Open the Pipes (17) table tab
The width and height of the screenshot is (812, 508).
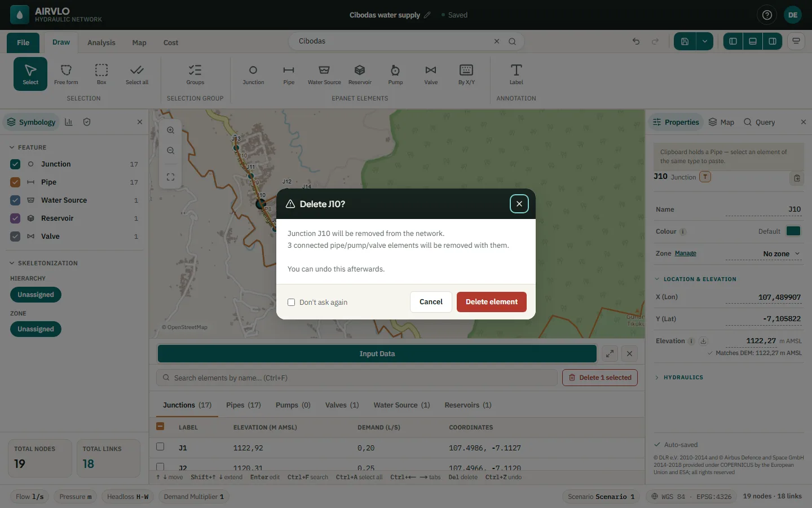[244, 405]
